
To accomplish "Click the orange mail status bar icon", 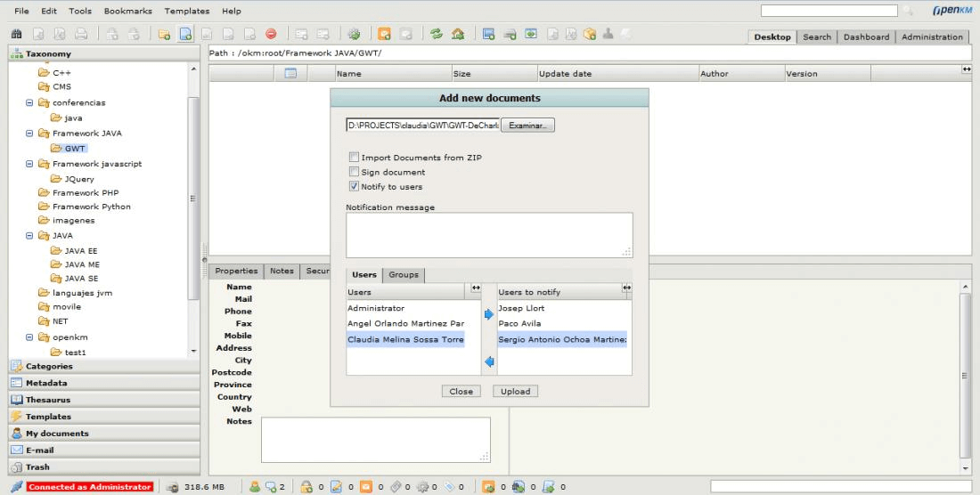I will [x=365, y=487].
